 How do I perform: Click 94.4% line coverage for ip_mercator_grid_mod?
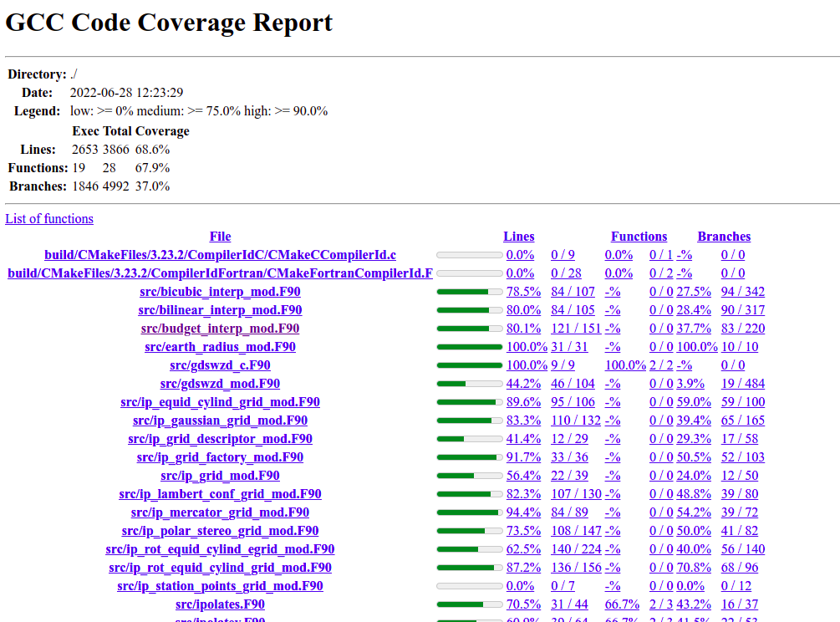[x=523, y=512]
